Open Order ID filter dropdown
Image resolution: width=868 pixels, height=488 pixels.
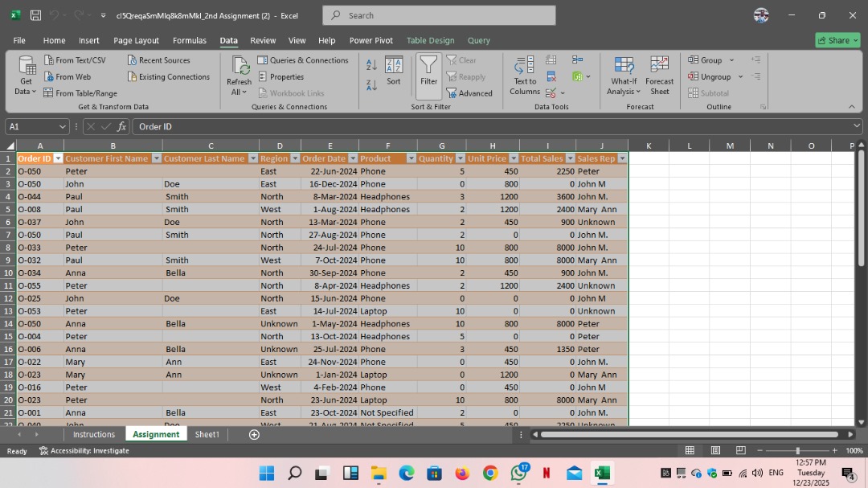(x=58, y=158)
